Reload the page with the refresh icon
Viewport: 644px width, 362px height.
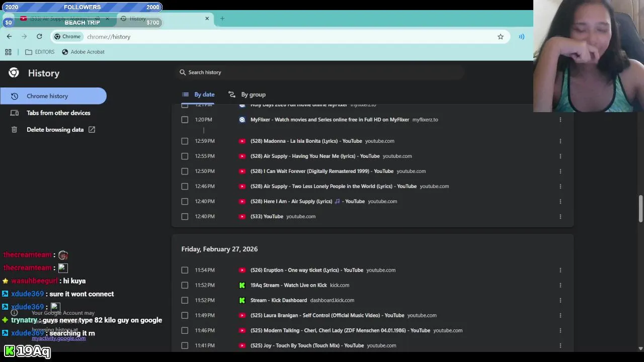tap(39, 36)
